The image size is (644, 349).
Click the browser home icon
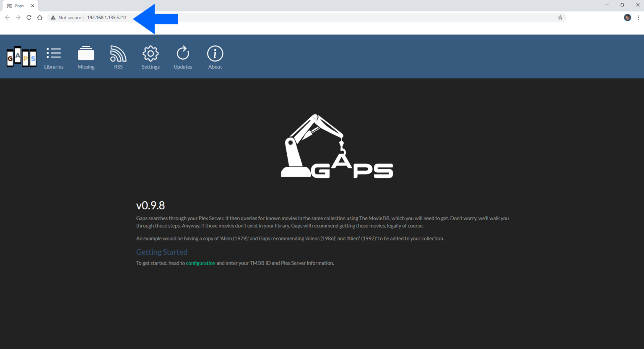tap(39, 18)
